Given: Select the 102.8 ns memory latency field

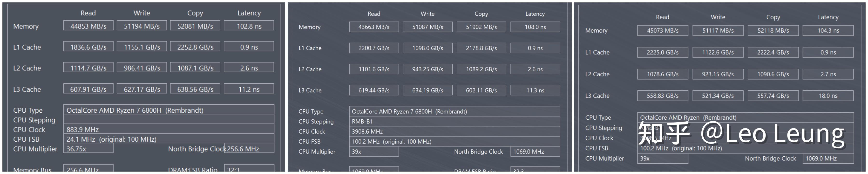Looking at the screenshot, I should (249, 26).
